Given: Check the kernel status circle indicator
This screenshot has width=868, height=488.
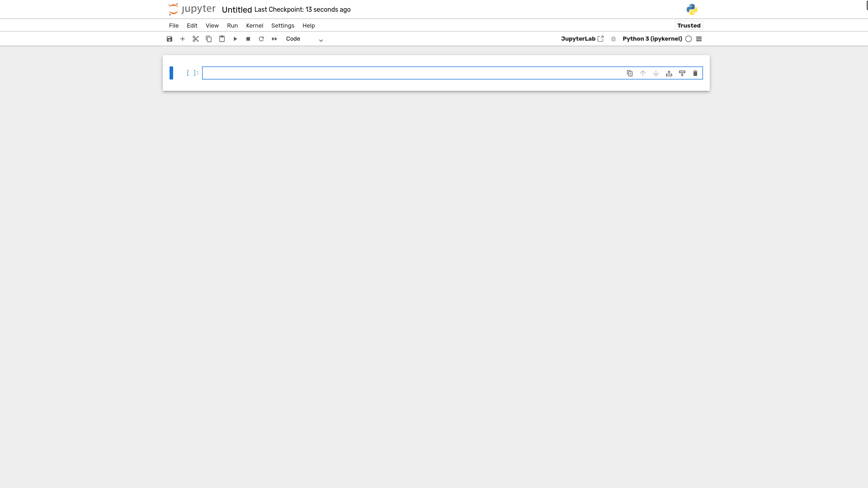Looking at the screenshot, I should pos(689,39).
